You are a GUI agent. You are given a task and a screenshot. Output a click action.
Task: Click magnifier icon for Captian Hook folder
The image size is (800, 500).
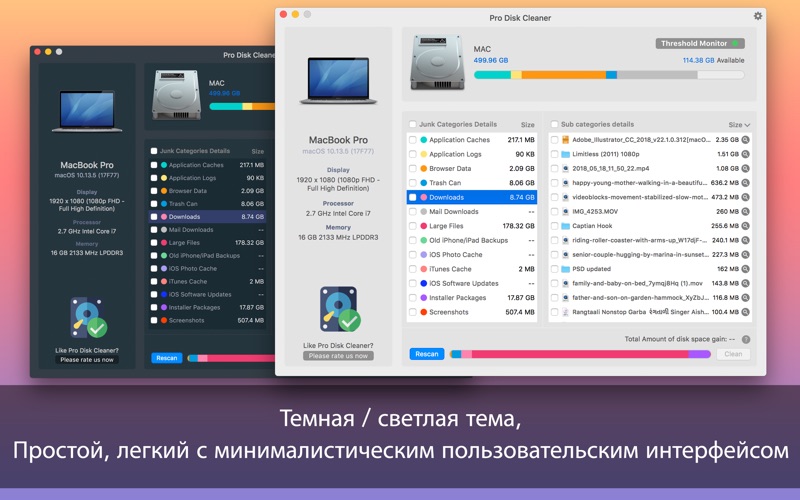745,226
